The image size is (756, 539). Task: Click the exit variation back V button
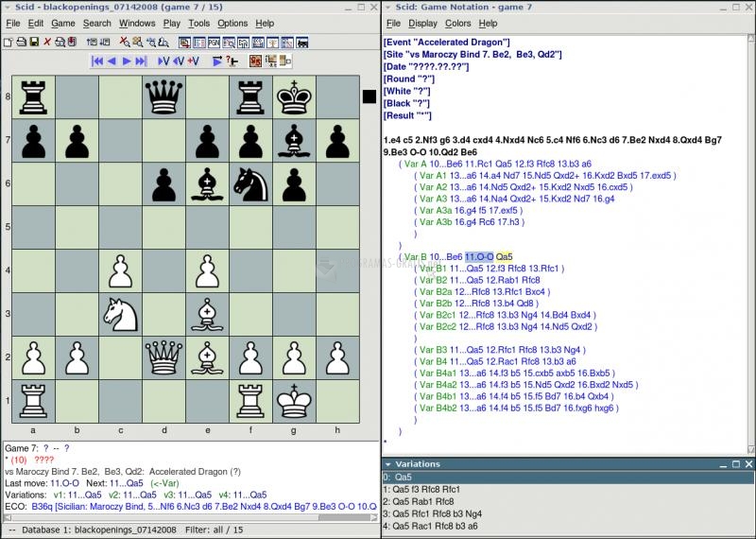pyautogui.click(x=179, y=61)
